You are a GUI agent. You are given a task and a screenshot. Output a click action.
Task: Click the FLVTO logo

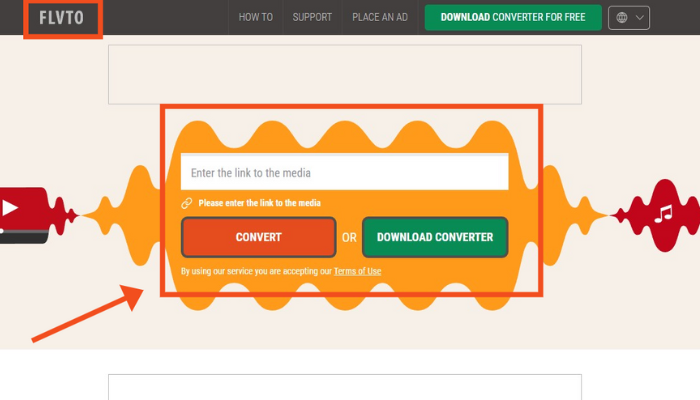click(61, 18)
